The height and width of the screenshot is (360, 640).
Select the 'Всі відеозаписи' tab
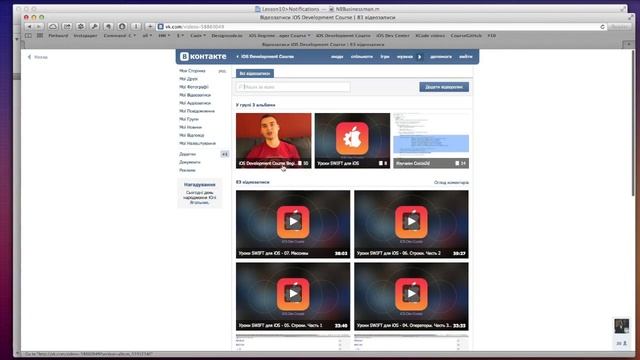pyautogui.click(x=255, y=73)
